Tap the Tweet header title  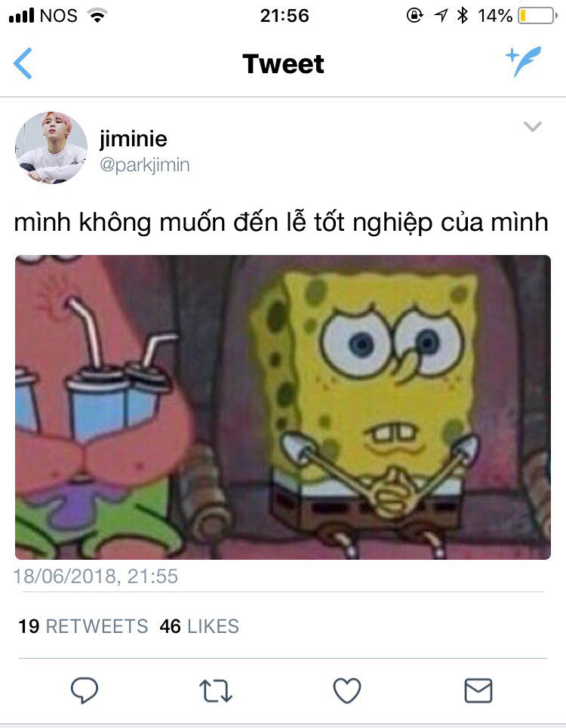tap(283, 63)
